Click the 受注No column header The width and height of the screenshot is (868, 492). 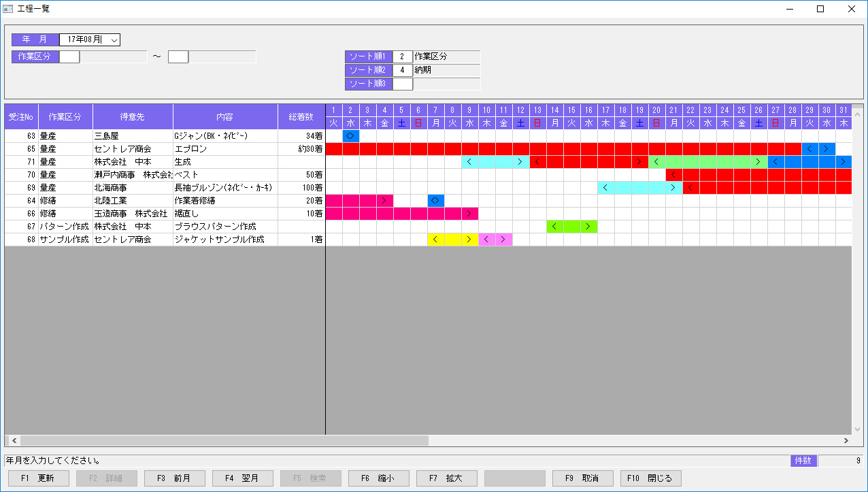pyautogui.click(x=21, y=116)
